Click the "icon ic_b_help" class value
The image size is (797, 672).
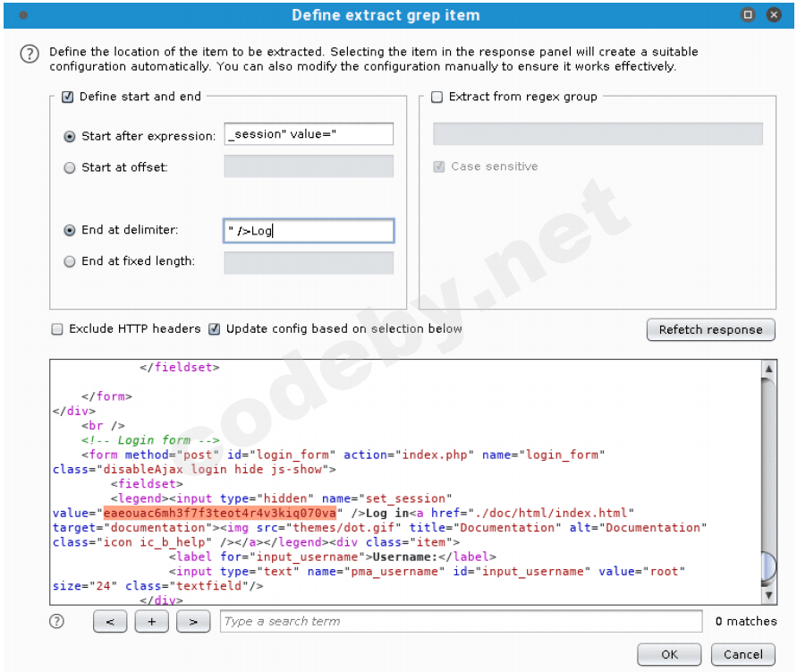click(x=154, y=542)
